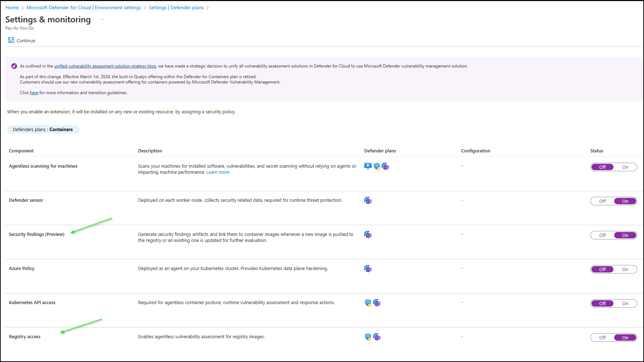
Task: Turn Off Security findings (Preview)
Action: tap(602, 235)
